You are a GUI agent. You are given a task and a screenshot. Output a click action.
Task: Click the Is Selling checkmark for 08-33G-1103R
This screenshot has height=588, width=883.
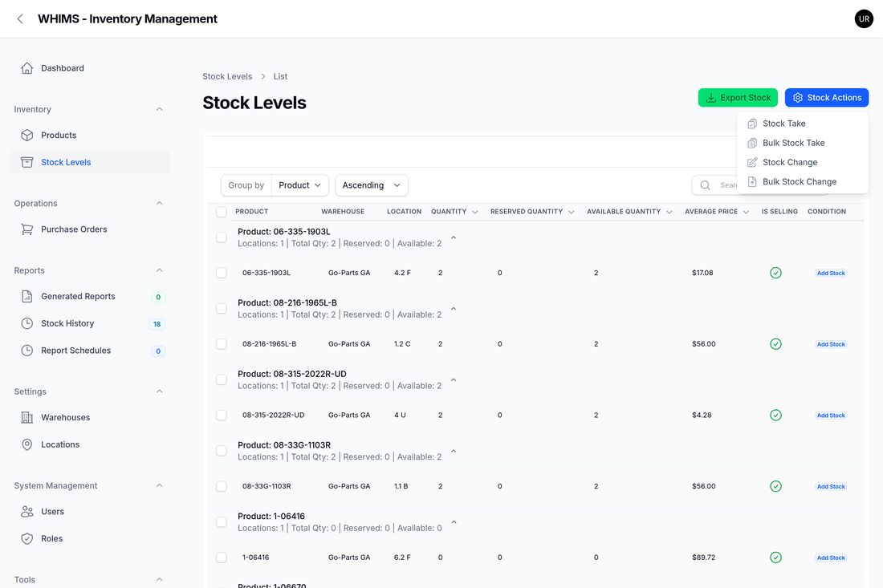click(x=775, y=486)
